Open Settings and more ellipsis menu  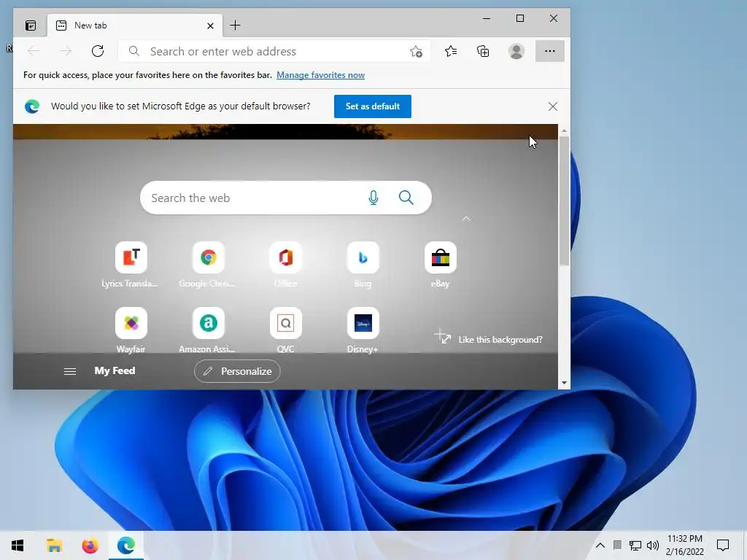[550, 51]
